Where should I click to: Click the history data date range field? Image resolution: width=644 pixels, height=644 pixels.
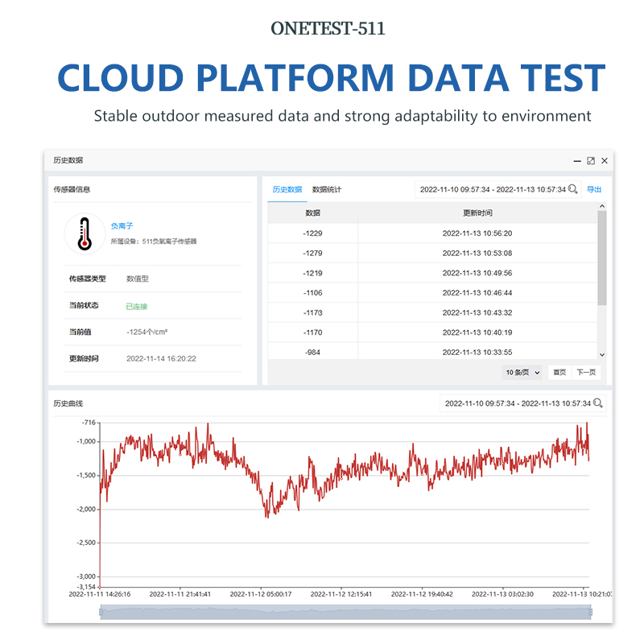[x=493, y=189]
